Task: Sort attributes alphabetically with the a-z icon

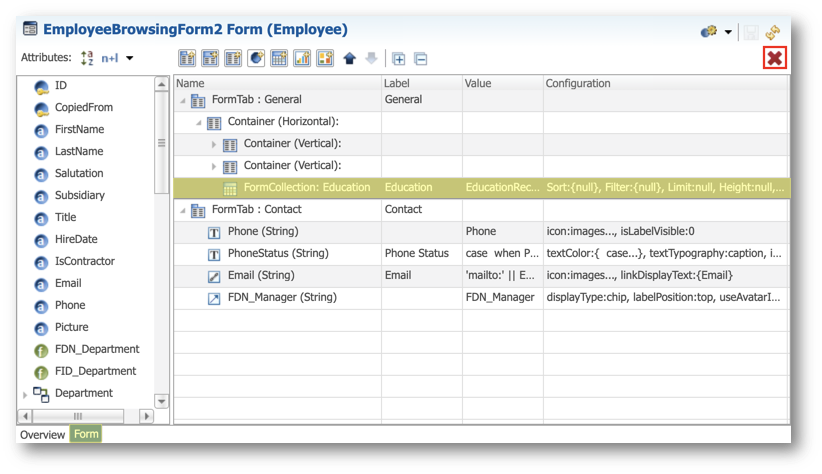Action: 87,58
